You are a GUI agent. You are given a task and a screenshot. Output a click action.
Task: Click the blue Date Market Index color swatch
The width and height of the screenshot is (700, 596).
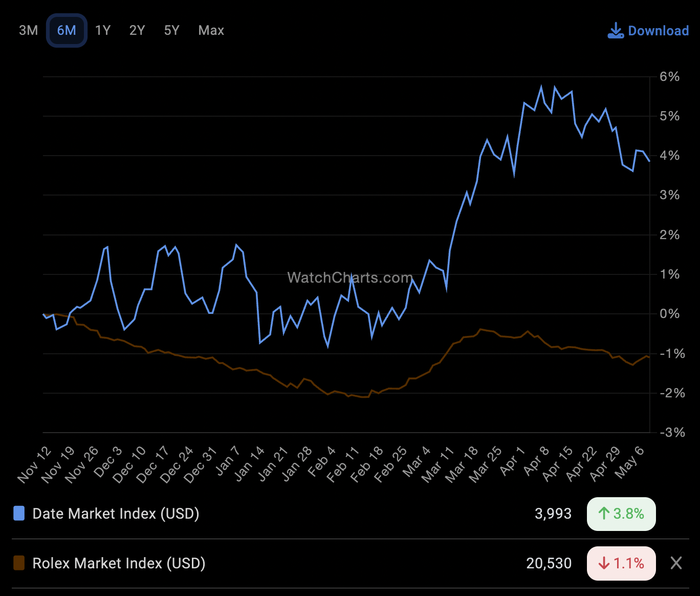pos(19,514)
